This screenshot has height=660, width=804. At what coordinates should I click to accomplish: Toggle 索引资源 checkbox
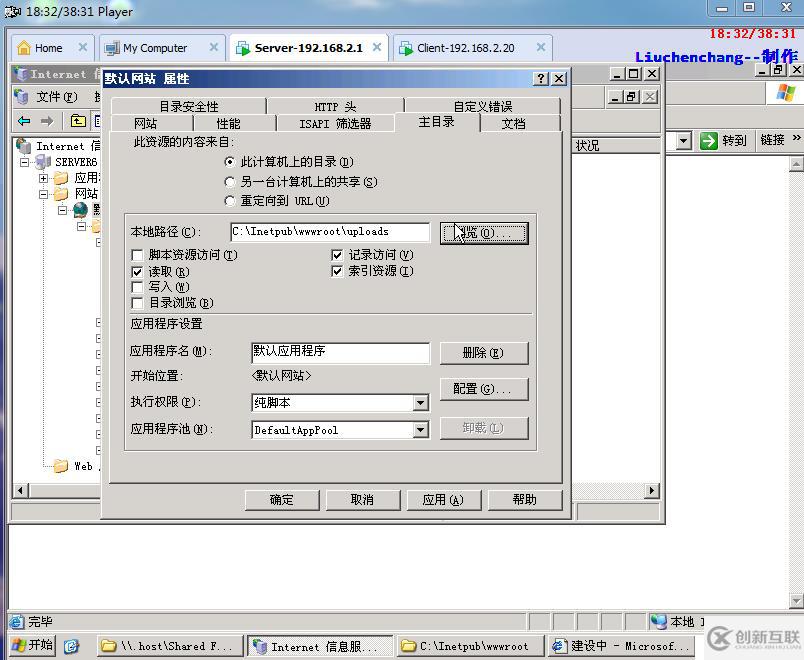(337, 271)
